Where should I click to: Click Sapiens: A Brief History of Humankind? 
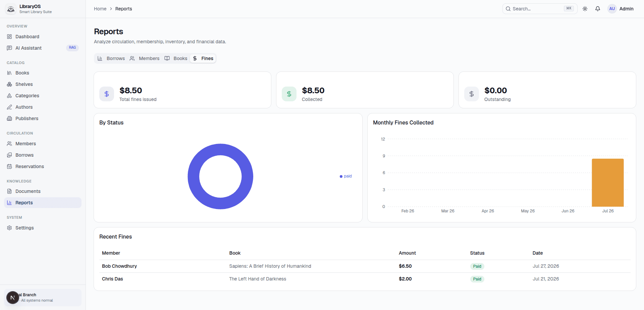(270, 266)
